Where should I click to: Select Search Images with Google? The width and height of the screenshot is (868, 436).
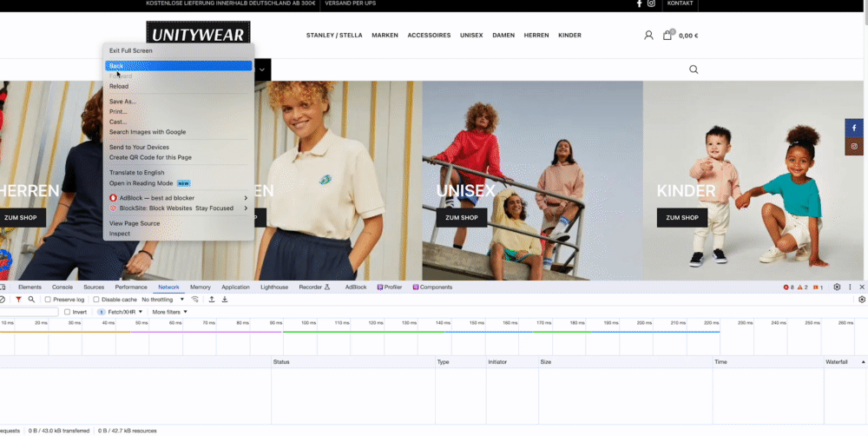[178, 132]
